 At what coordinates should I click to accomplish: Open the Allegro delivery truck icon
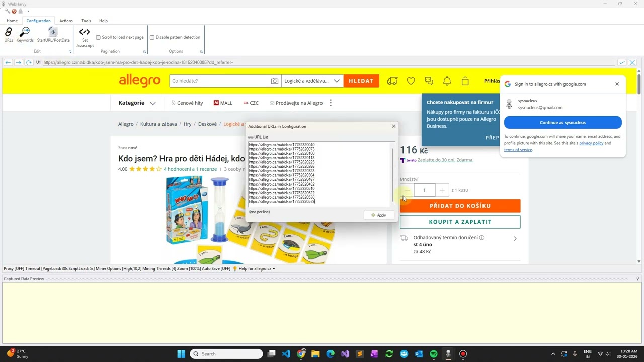[x=392, y=81]
